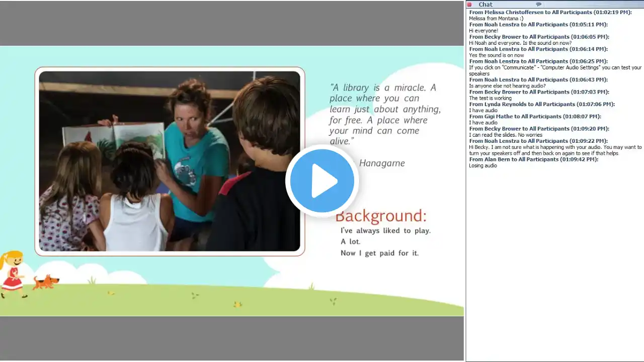Select the Chat panel title
Screen dimensions: 644x362
(x=486, y=5)
